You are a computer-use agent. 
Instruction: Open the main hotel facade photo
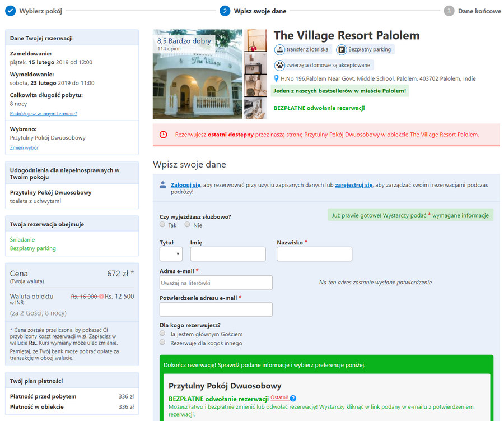[197, 74]
